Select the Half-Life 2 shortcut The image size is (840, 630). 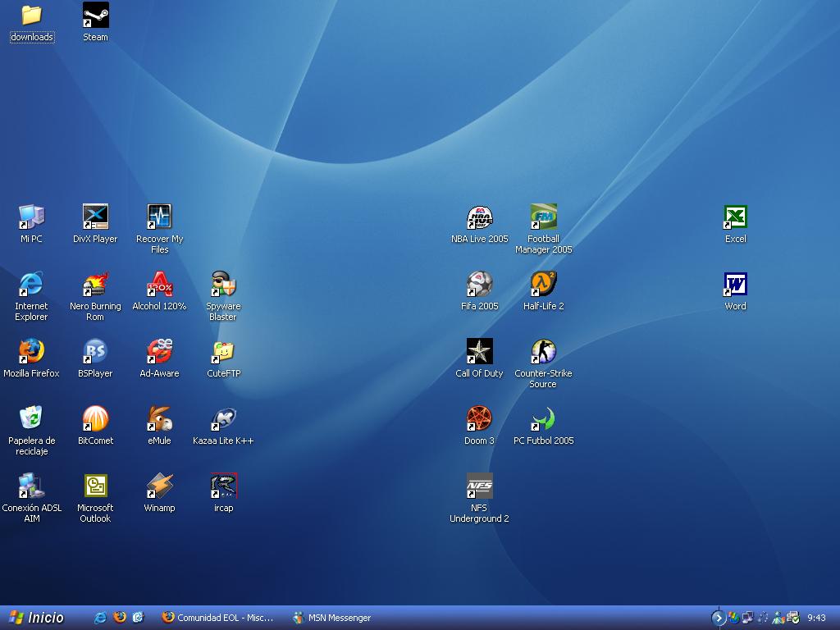[543, 285]
